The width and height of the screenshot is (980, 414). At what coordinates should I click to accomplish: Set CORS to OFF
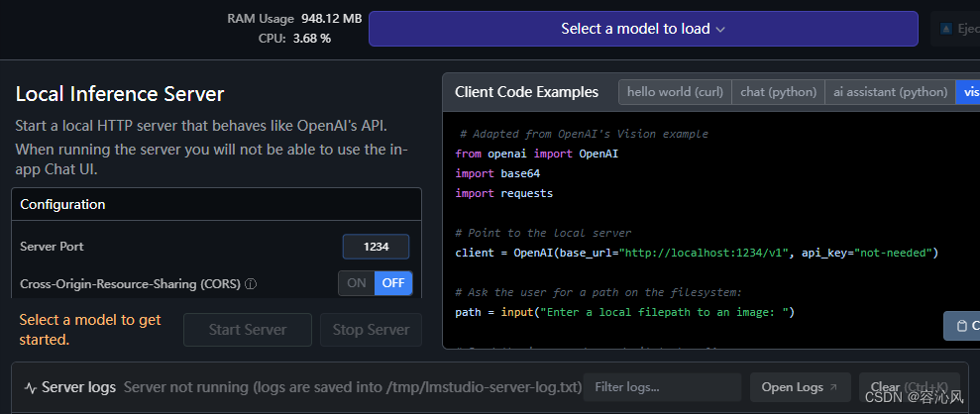pos(393,283)
